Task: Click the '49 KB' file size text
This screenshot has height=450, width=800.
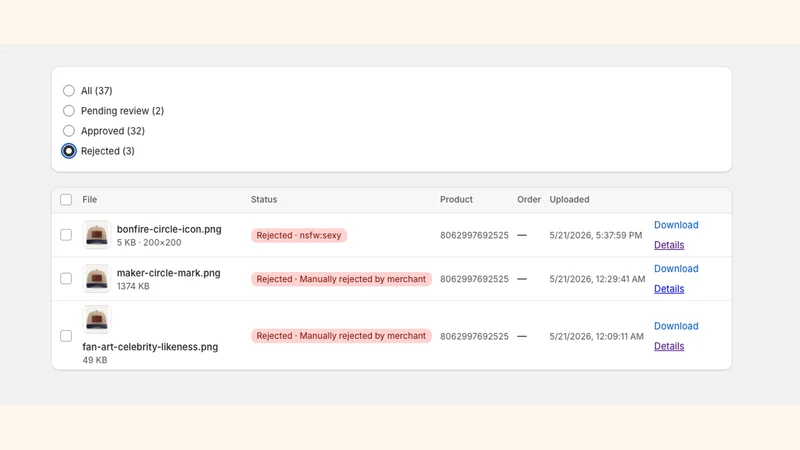Action: (95, 360)
